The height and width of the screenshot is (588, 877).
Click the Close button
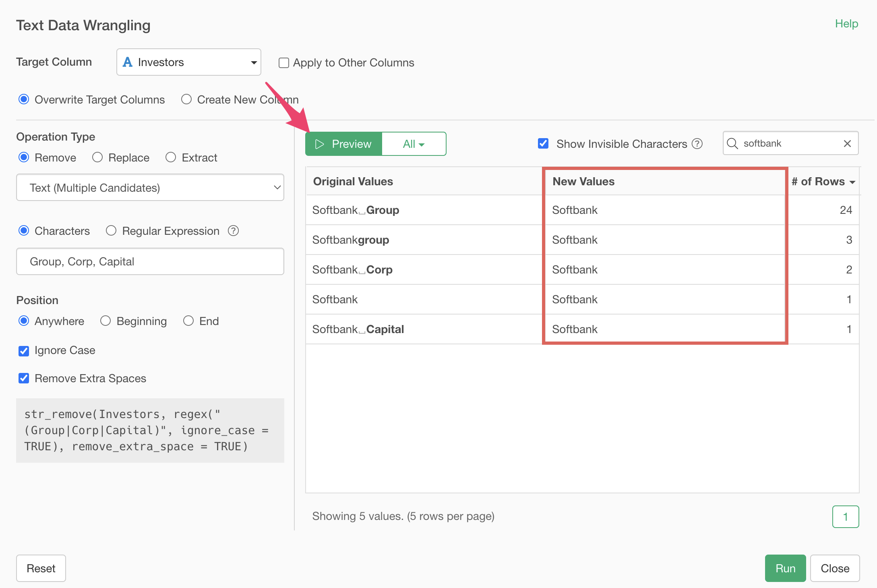[x=835, y=568]
